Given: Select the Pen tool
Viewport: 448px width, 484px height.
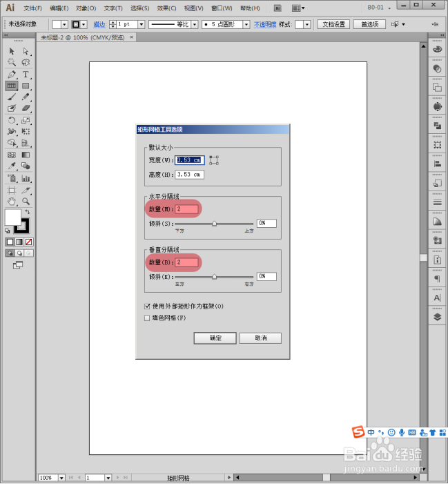Looking at the screenshot, I should click(12, 75).
